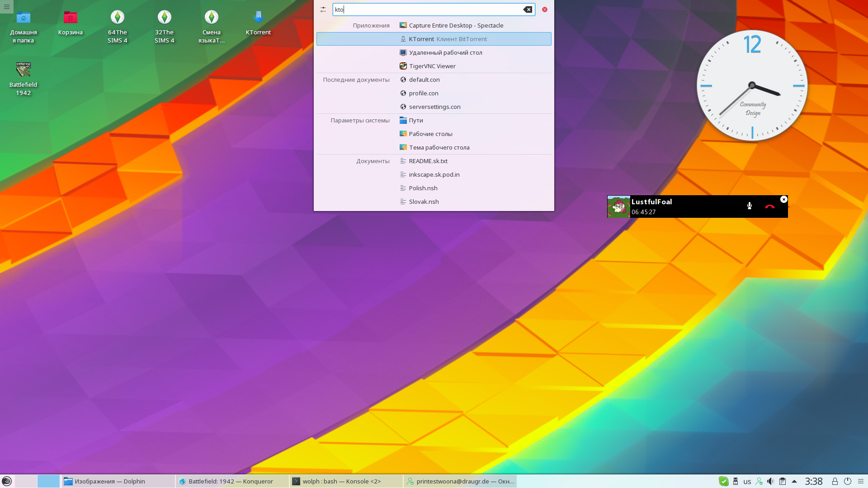Open the panel settings hamburger at bottom-right
This screenshot has width=868, height=488.
[861, 481]
